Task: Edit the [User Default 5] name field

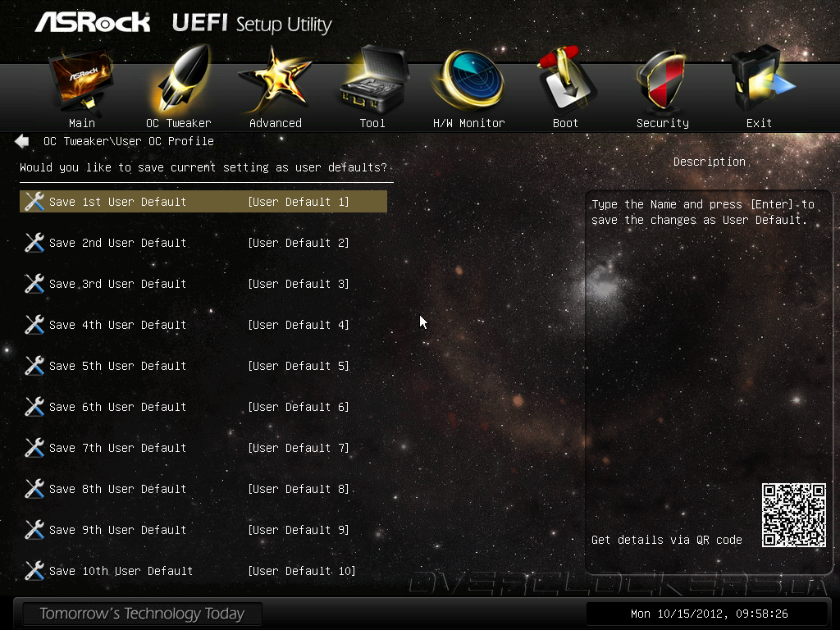Action: [299, 367]
